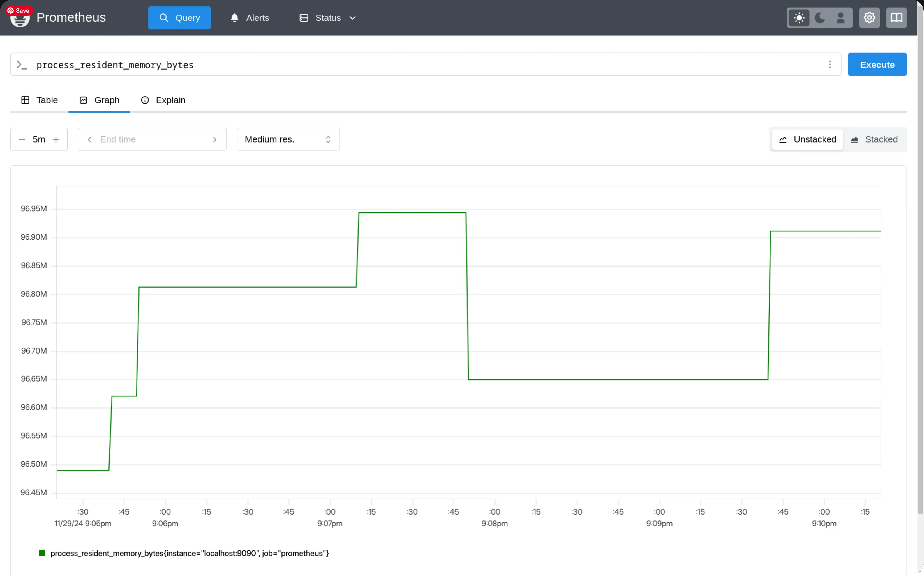The width and height of the screenshot is (924, 576).
Task: Select browser-preference theme person icon
Action: [x=841, y=18]
